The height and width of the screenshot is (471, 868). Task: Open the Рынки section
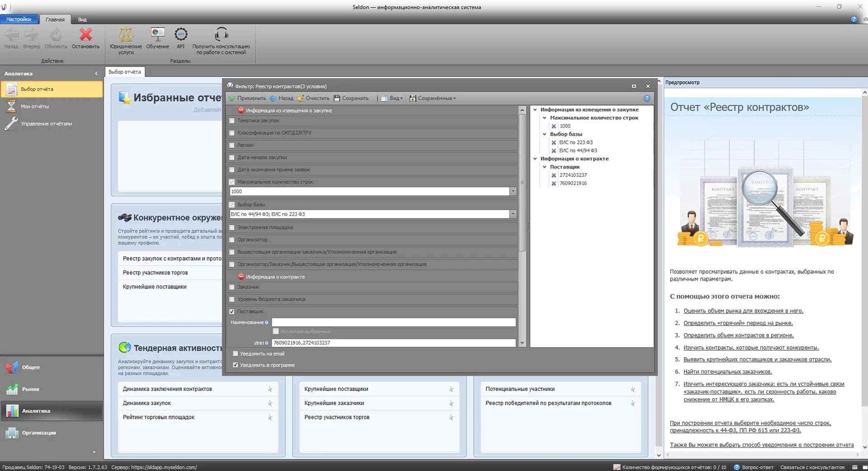pyautogui.click(x=52, y=389)
